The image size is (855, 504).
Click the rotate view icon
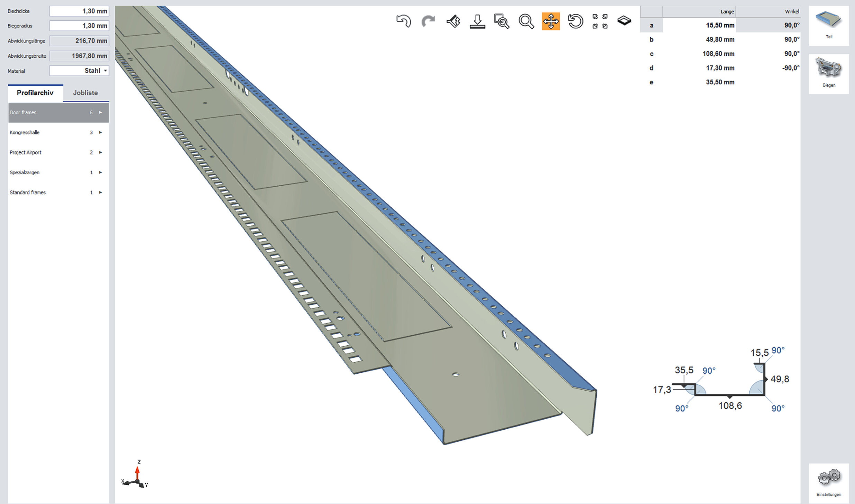tap(575, 21)
